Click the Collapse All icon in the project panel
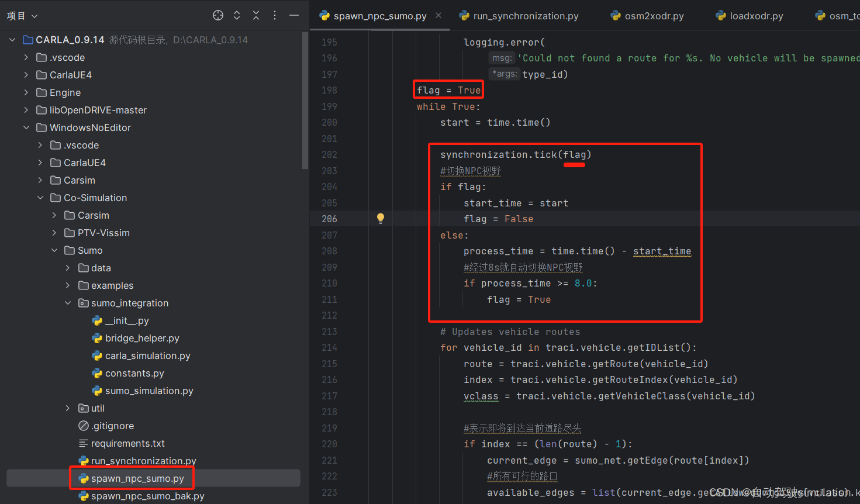860x504 pixels. click(256, 16)
